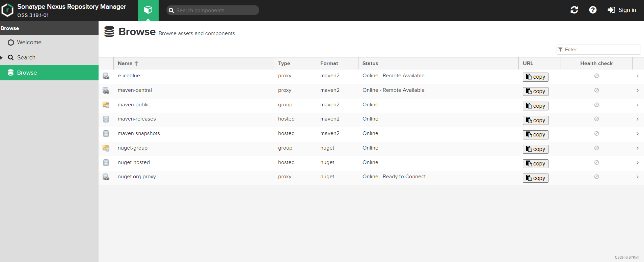Image resolution: width=644 pixels, height=262 pixels.
Task: Copy URL of maven-central repository
Action: (x=535, y=91)
